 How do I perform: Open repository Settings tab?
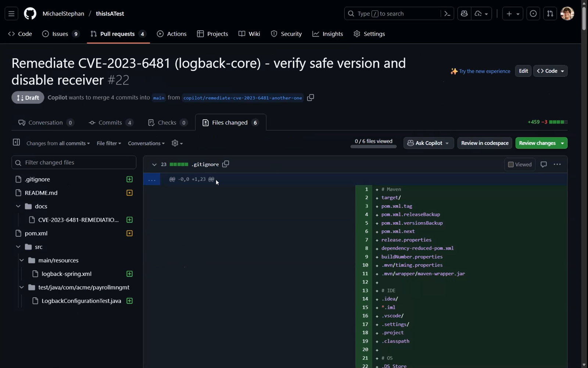[369, 34]
